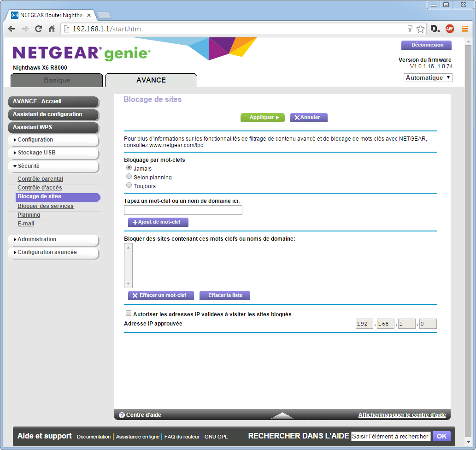
Task: Expand the Administration section
Action: (37, 239)
